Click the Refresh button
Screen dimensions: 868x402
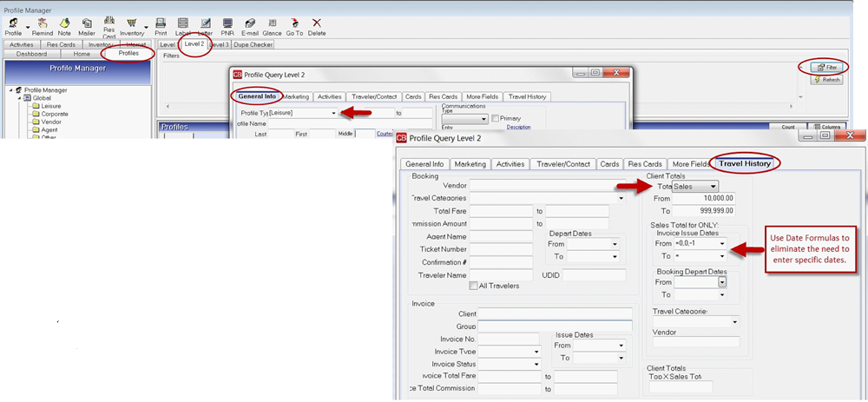tap(826, 80)
